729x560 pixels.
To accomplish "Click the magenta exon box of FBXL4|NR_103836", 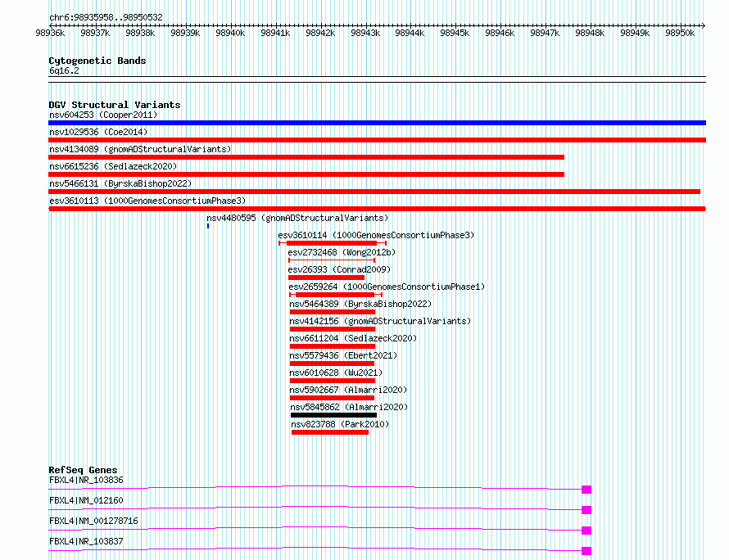I will tap(586, 490).
